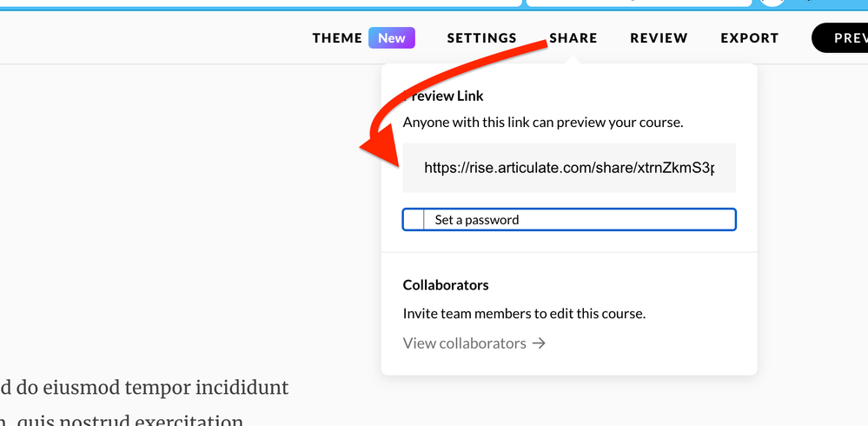Open the REVIEW tab
The image size is (868, 426).
659,38
